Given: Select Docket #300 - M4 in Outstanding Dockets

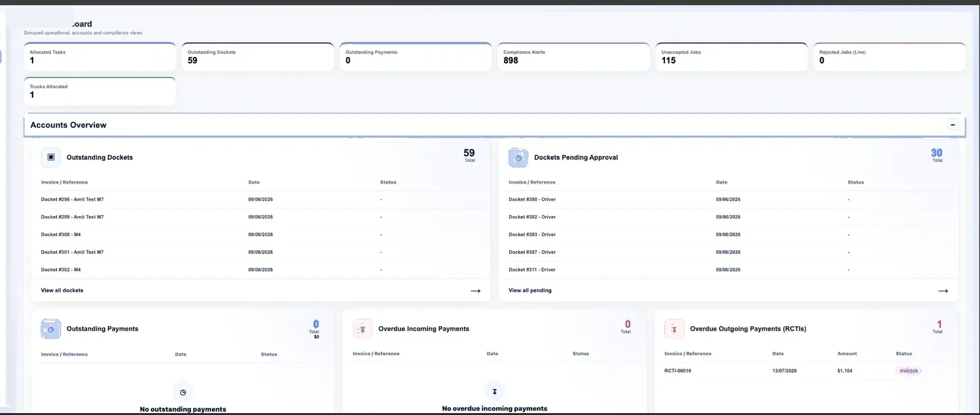Looking at the screenshot, I should (x=262, y=234).
